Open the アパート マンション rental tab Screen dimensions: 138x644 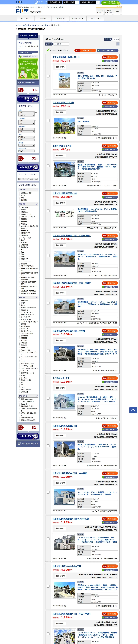pyautogui.click(x=100, y=11)
